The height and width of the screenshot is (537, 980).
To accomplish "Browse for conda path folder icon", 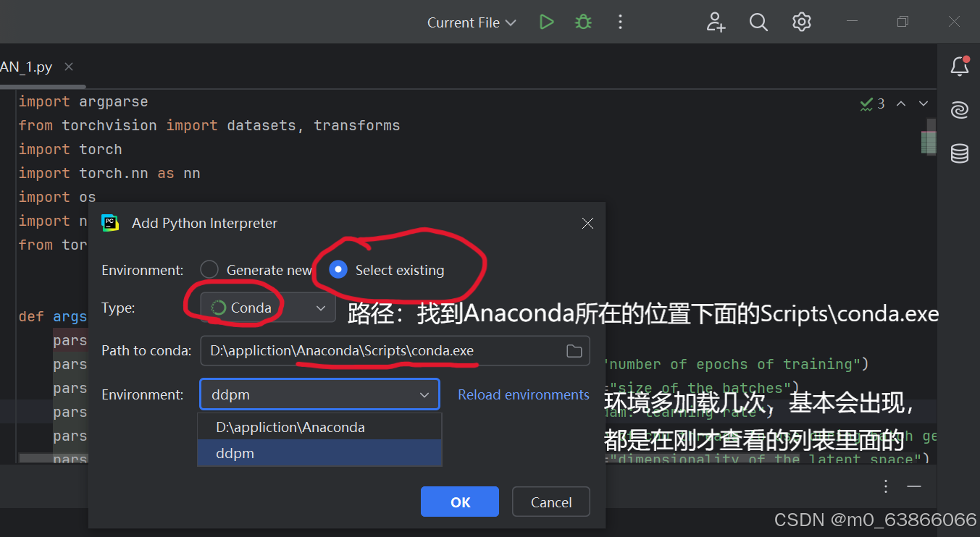I will (x=574, y=351).
